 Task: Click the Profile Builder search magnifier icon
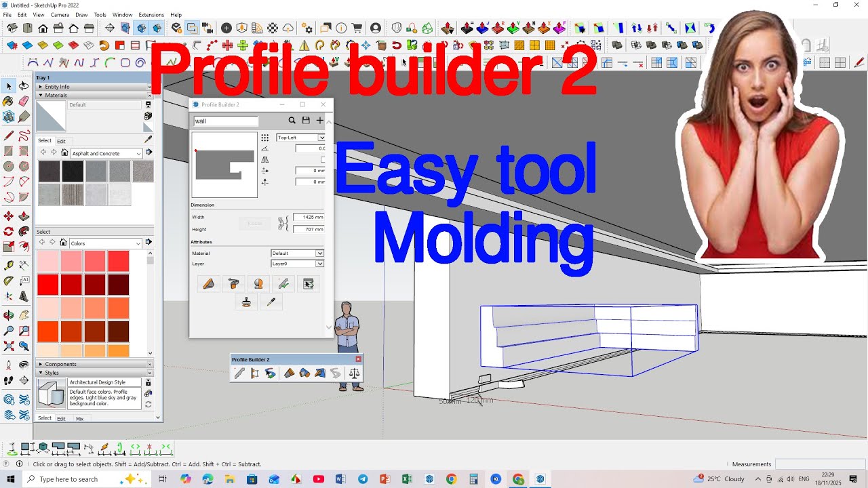tap(292, 121)
